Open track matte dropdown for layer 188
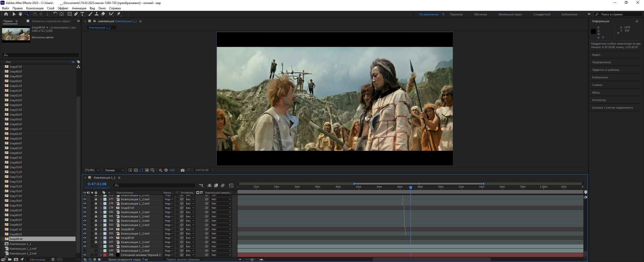Screen dimensions: 644x262 click(190, 246)
